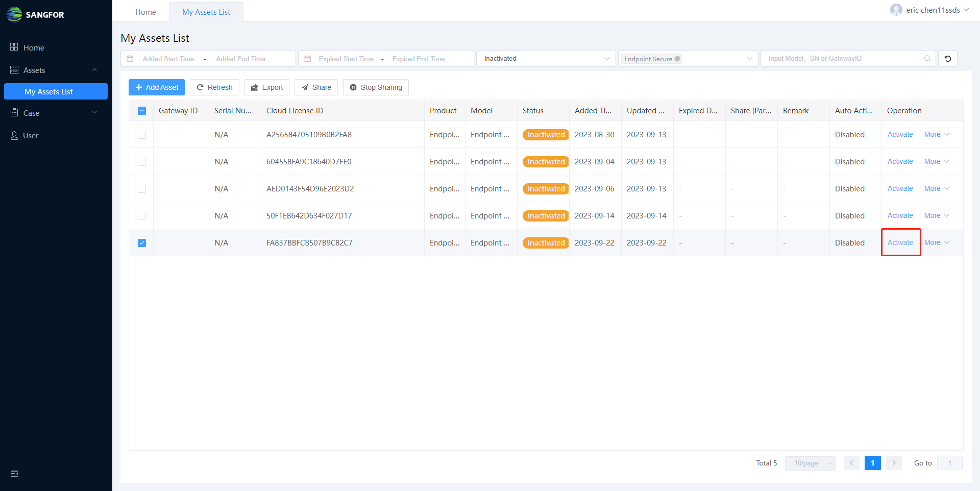Click the user avatar icon
980x491 pixels.
click(x=896, y=10)
